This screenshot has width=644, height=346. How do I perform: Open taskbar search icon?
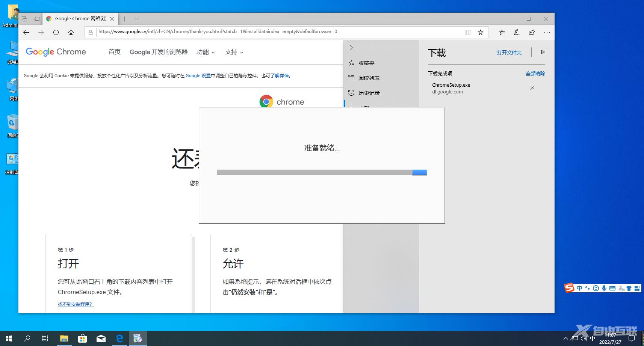coord(27,338)
